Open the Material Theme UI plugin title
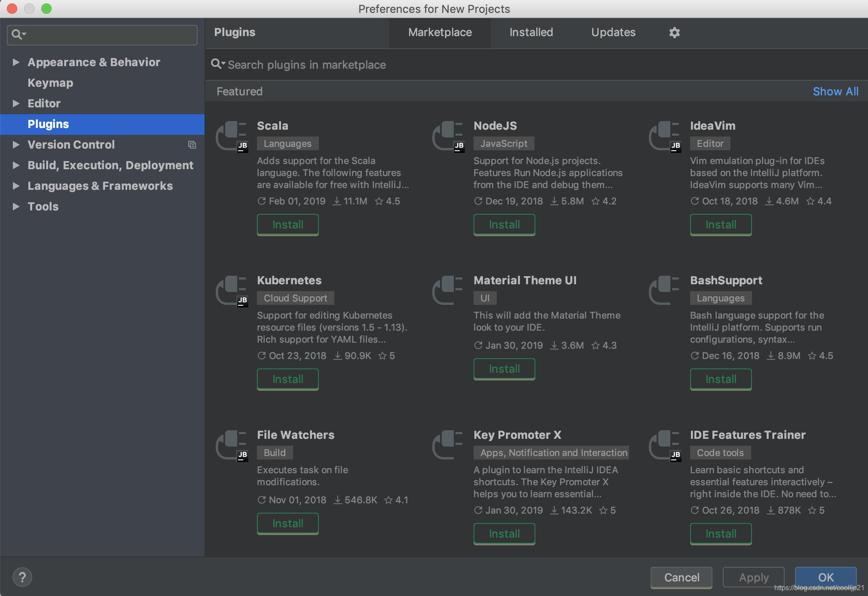This screenshot has width=868, height=596. click(525, 280)
